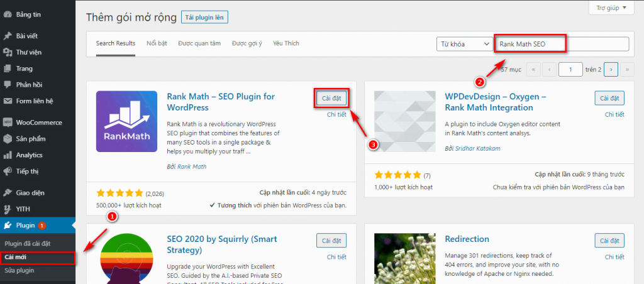Select Cài mới in Plugin submenu

pos(16,258)
